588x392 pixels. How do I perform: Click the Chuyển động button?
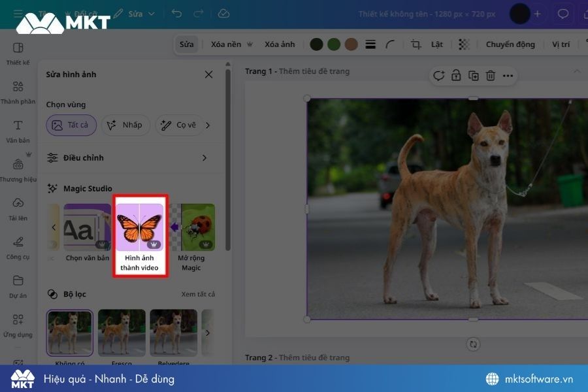[x=511, y=44]
